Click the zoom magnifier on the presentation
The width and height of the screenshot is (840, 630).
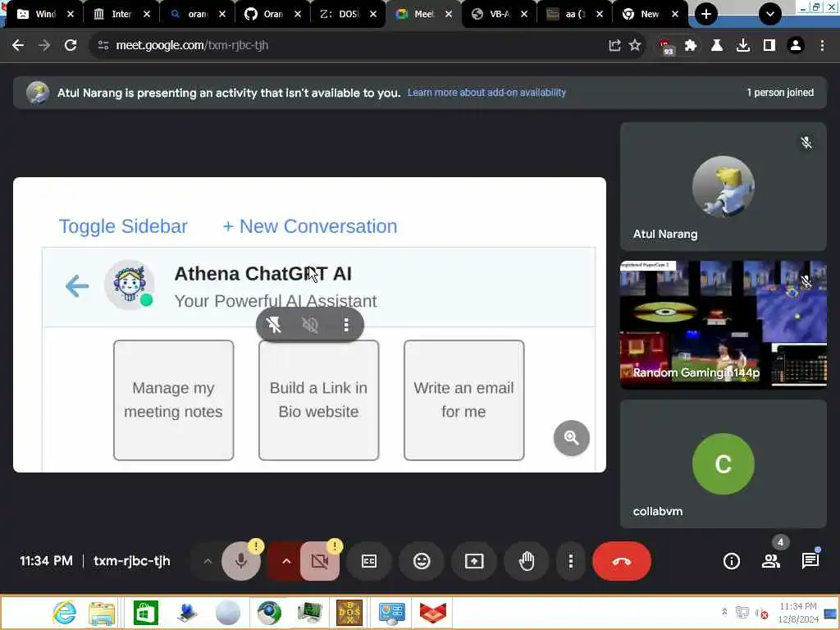[572, 438]
